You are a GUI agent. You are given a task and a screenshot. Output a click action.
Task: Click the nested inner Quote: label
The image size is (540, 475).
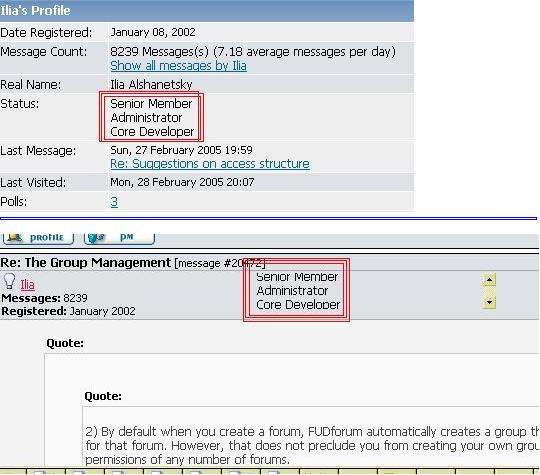click(103, 396)
